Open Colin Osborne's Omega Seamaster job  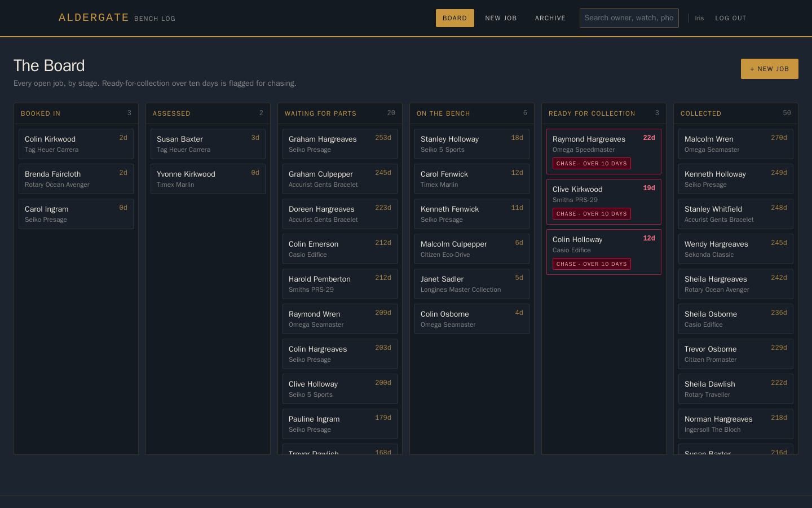point(472,319)
